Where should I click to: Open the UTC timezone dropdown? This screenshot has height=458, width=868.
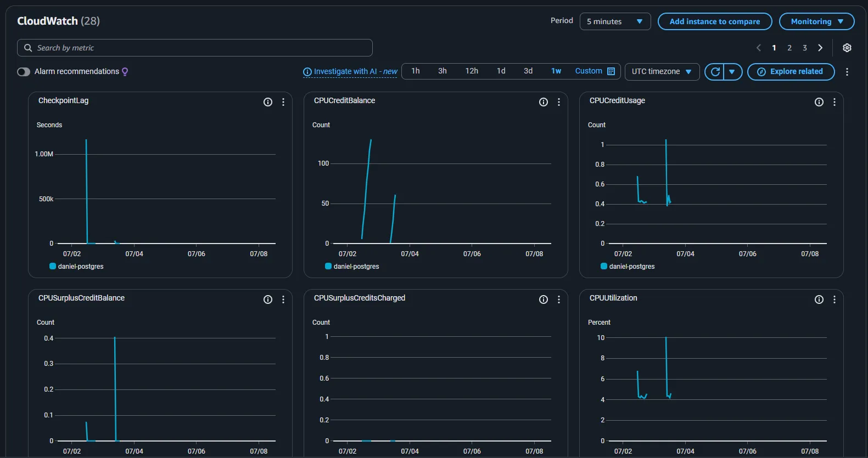click(x=662, y=72)
